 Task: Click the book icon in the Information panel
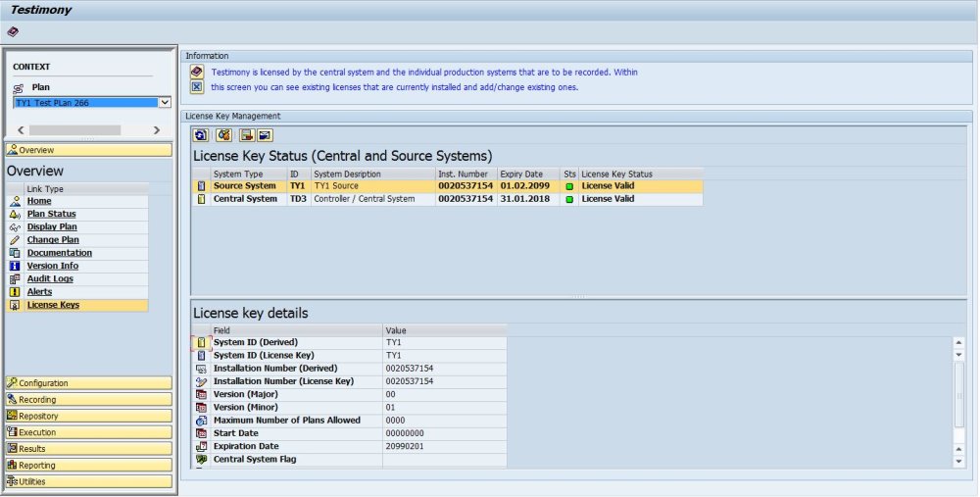pos(197,72)
